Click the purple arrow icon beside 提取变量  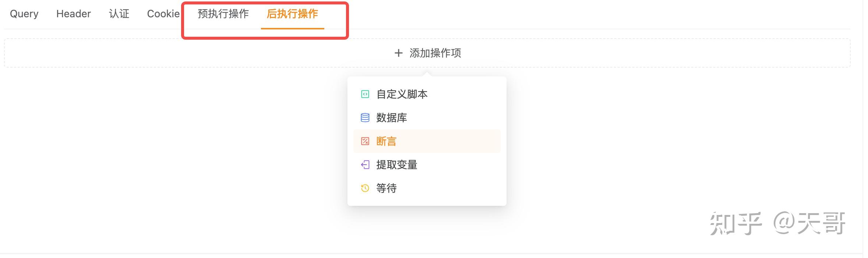365,165
